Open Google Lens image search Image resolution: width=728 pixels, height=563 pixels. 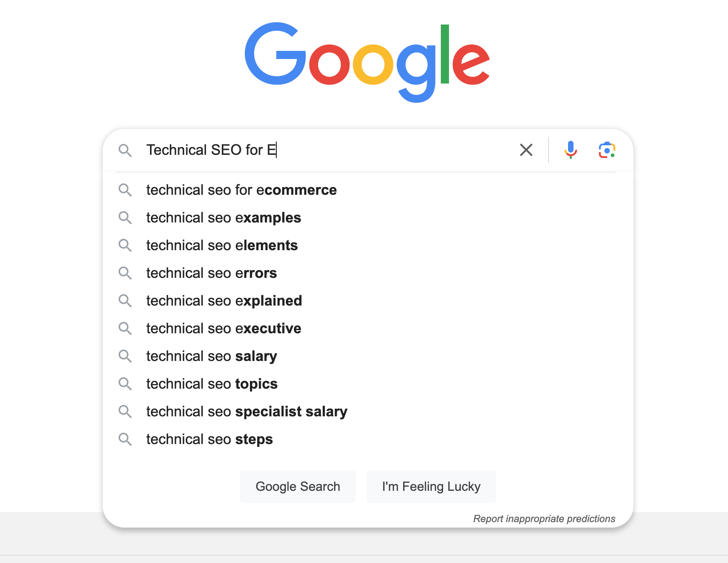click(607, 150)
